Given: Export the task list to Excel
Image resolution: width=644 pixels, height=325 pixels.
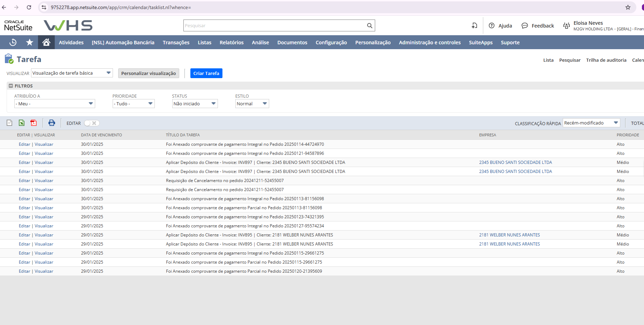Looking at the screenshot, I should (22, 123).
